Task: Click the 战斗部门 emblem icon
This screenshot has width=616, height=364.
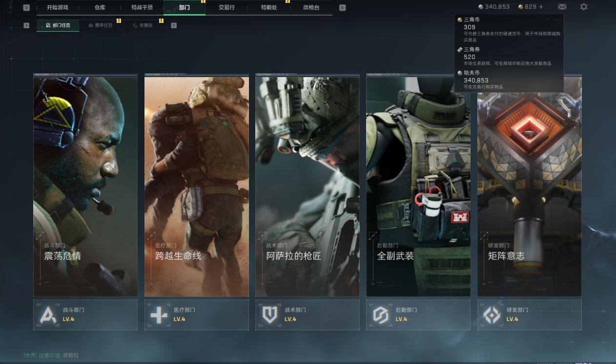Action: (x=48, y=315)
